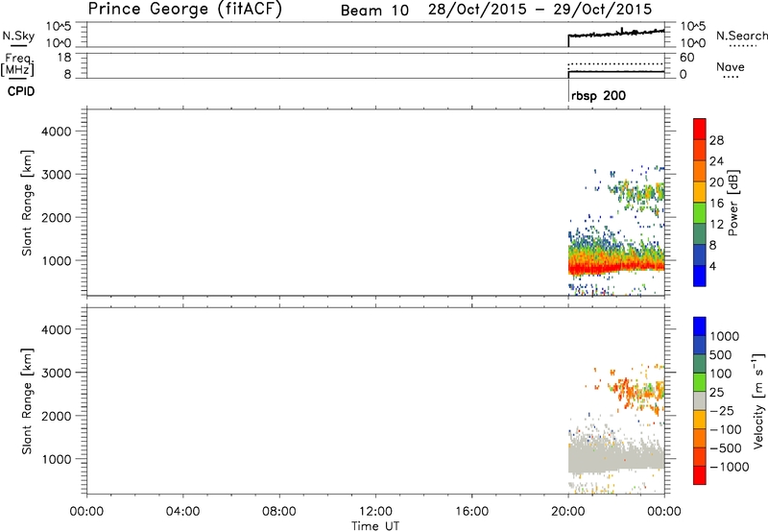The width and height of the screenshot is (768, 532).
Task: Click the N.Sky legend label
Action: pyautogui.click(x=18, y=36)
